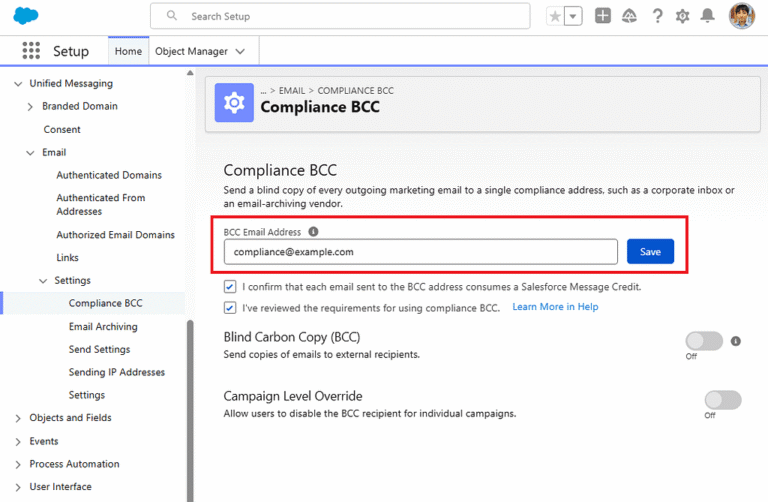The width and height of the screenshot is (768, 502).
Task: Click the favorites star icon
Action: [x=555, y=17]
